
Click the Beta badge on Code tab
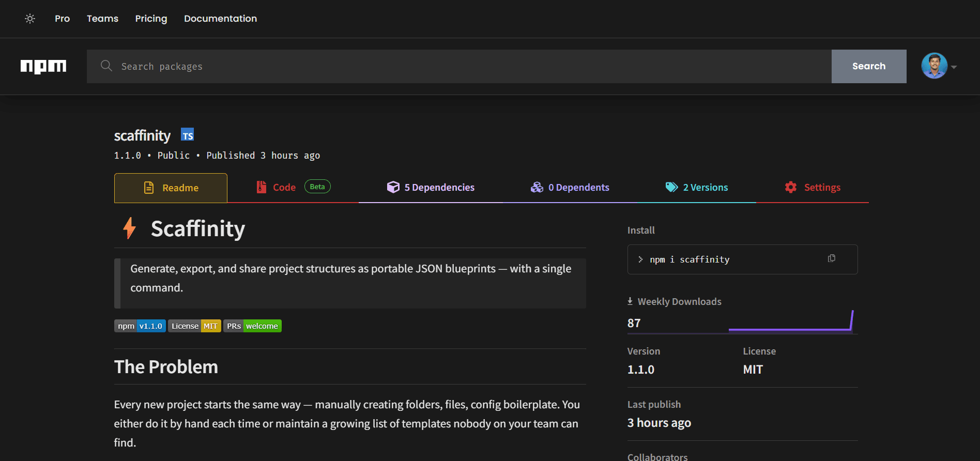click(x=317, y=187)
